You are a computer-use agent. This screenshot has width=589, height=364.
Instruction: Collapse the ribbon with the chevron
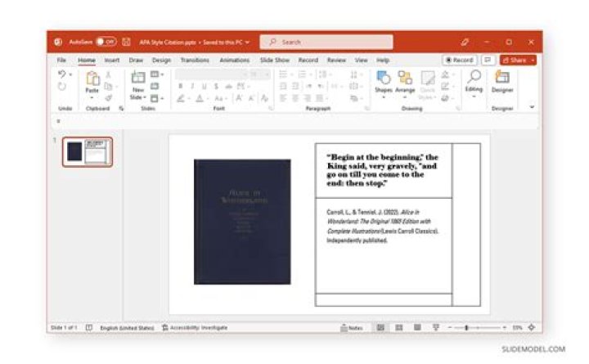pyautogui.click(x=532, y=107)
